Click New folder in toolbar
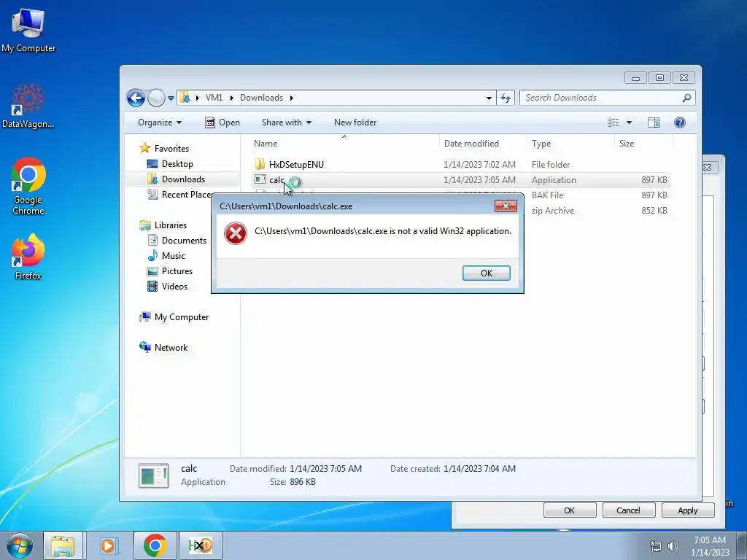The image size is (747, 560). (x=355, y=122)
